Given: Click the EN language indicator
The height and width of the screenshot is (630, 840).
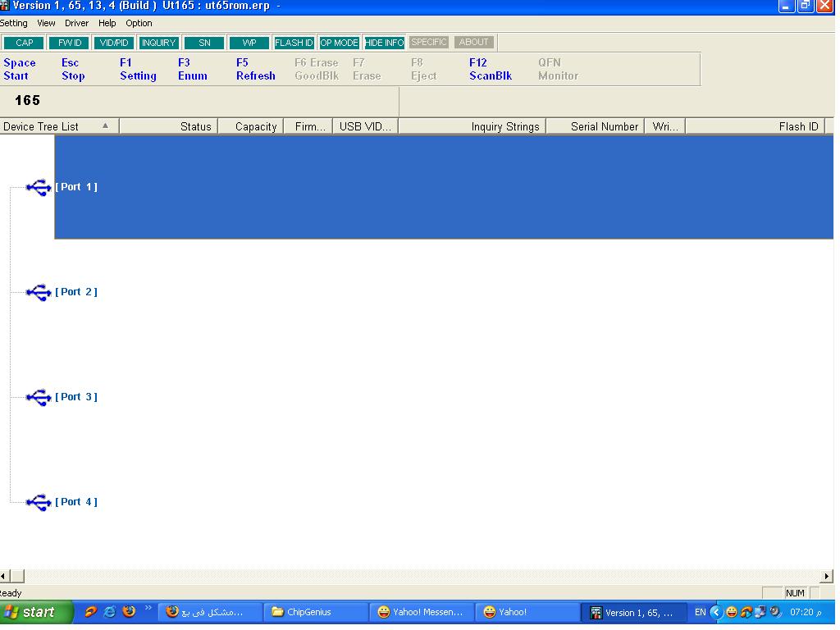Looking at the screenshot, I should tap(700, 612).
